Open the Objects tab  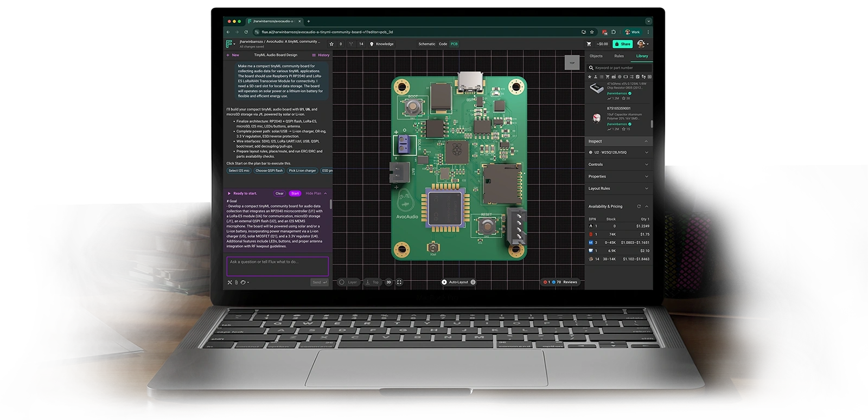click(x=596, y=56)
